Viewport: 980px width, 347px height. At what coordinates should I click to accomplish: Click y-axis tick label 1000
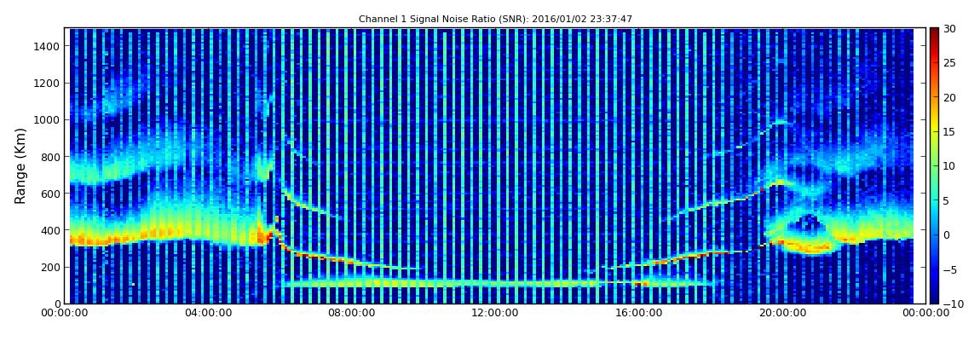click(47, 120)
